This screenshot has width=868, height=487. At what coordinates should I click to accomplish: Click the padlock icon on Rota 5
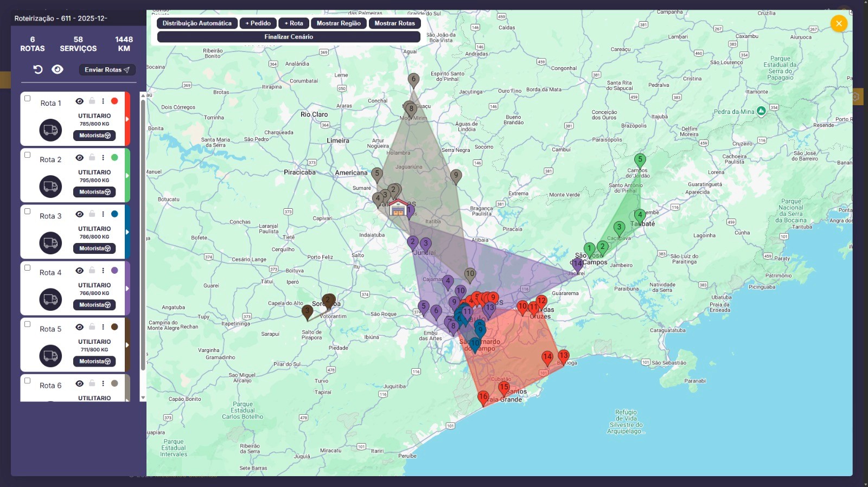click(x=92, y=326)
